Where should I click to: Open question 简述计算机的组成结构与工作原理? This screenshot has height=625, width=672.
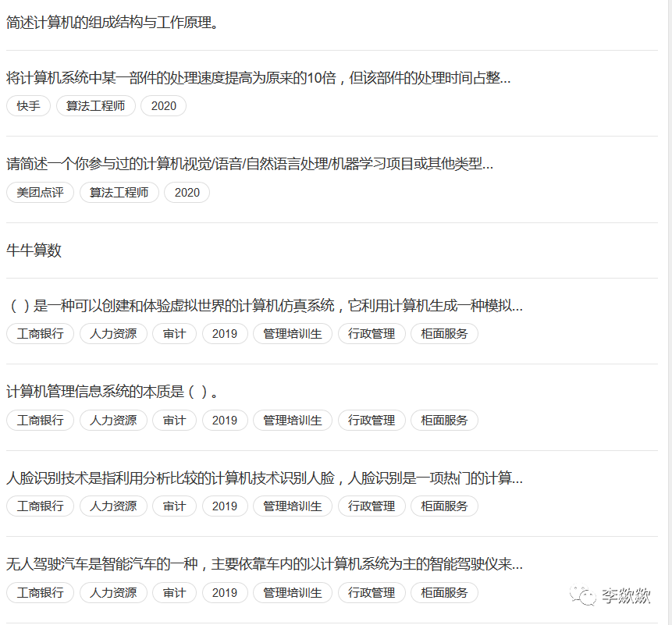(112, 23)
